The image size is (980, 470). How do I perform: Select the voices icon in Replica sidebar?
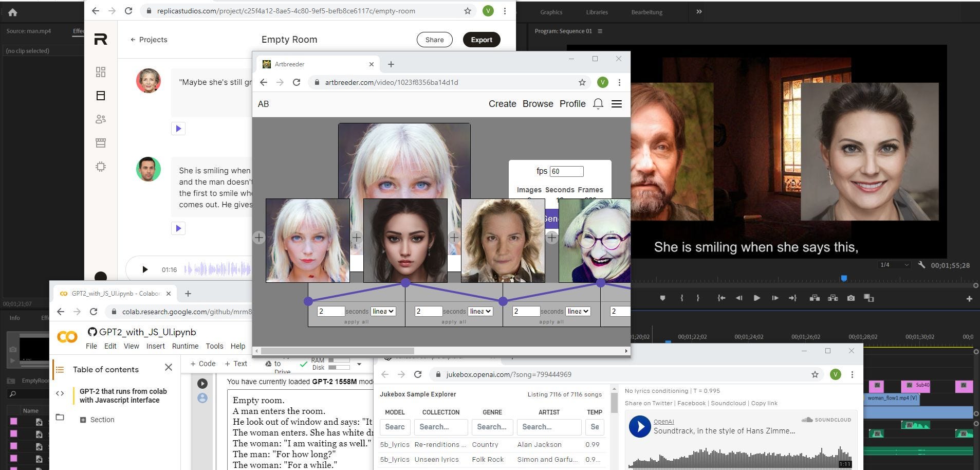[x=101, y=119]
